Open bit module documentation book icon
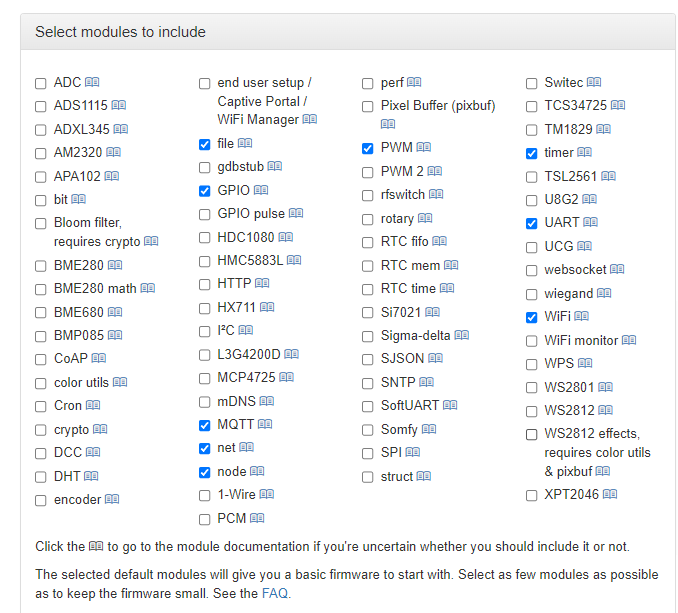 pyautogui.click(x=79, y=199)
